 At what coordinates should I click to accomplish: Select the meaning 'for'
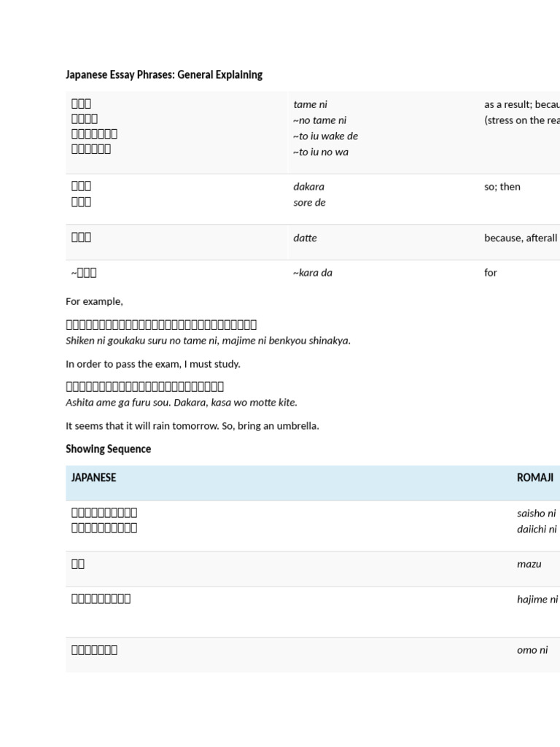(491, 273)
